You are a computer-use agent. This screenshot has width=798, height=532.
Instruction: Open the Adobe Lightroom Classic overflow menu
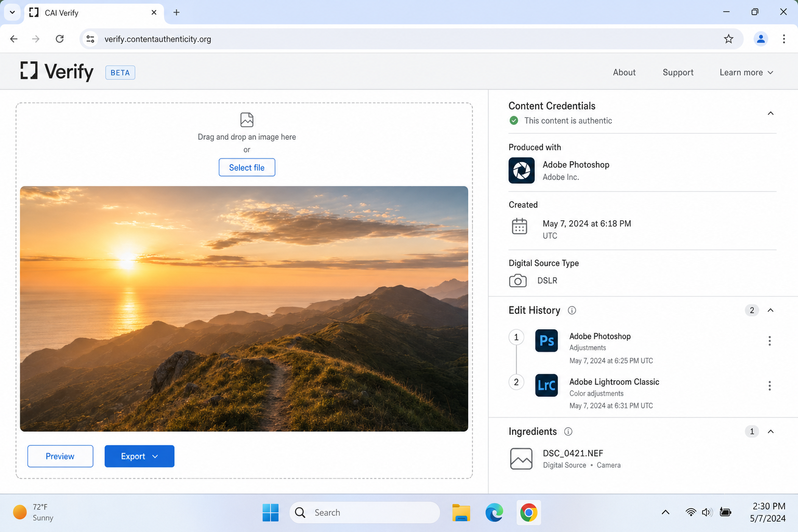tap(769, 385)
